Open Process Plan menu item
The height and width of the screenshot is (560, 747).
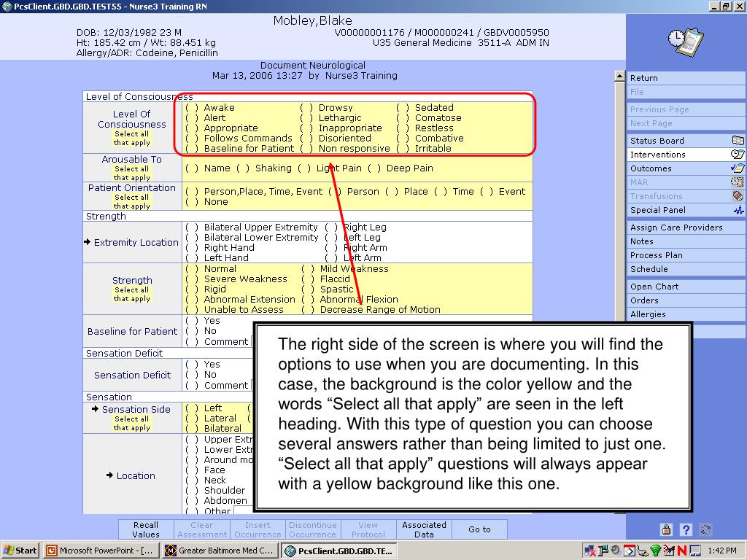(685, 255)
